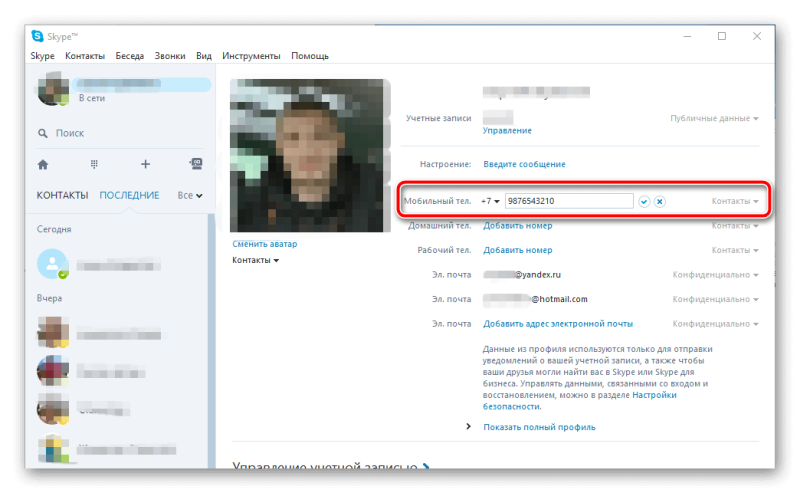Open the +7 country code dropdown

click(x=490, y=201)
